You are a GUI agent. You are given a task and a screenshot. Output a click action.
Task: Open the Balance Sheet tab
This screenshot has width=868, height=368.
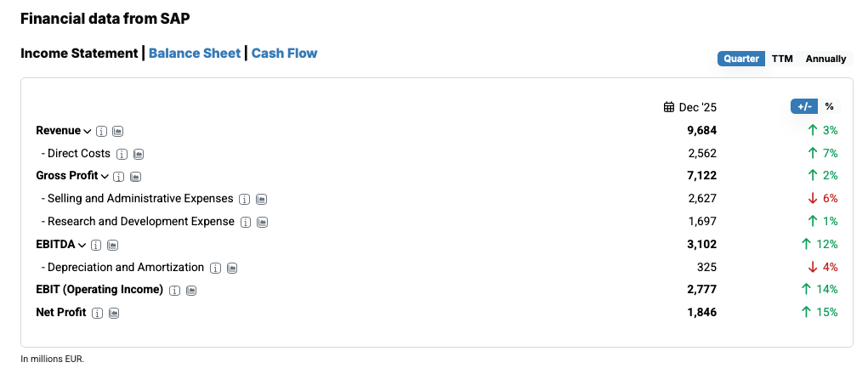tap(195, 53)
